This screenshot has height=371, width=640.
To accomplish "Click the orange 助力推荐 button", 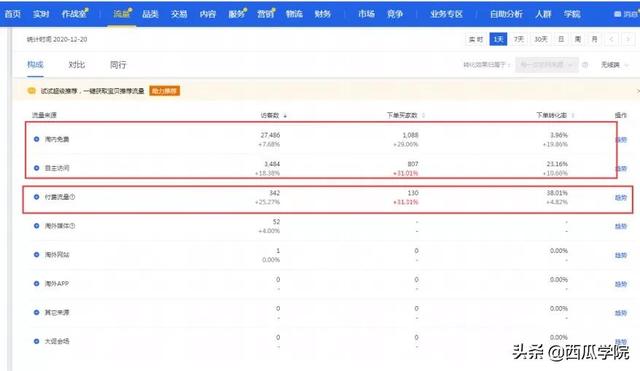I will click(164, 91).
